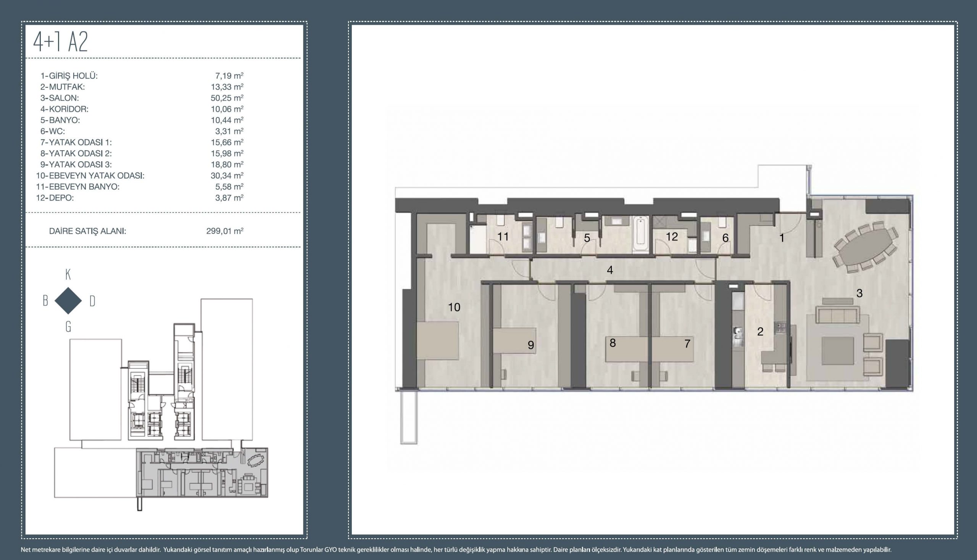Click the 4+1 A2 title heading
977x560 pixels.
pyautogui.click(x=61, y=42)
